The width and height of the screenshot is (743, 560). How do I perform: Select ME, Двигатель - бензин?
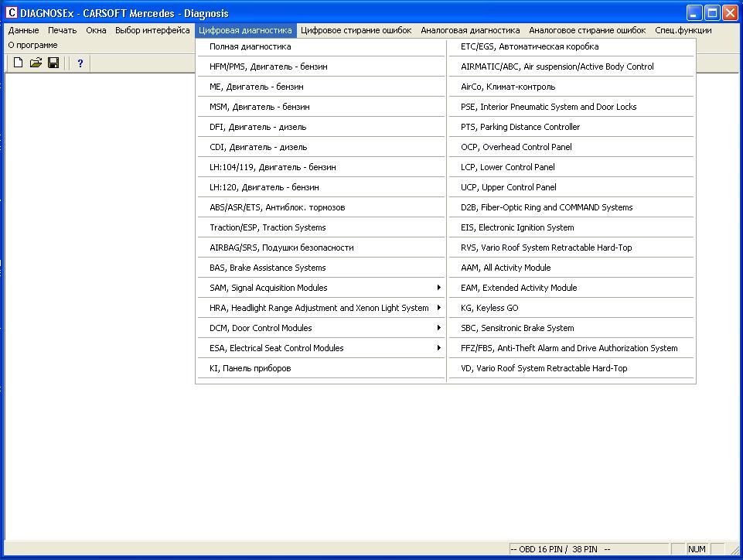click(321, 87)
